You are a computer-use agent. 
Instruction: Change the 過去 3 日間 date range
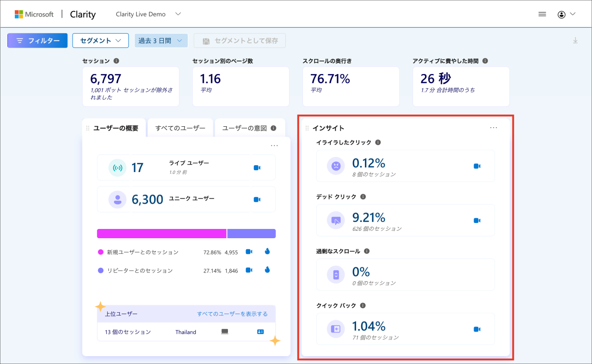161,41
